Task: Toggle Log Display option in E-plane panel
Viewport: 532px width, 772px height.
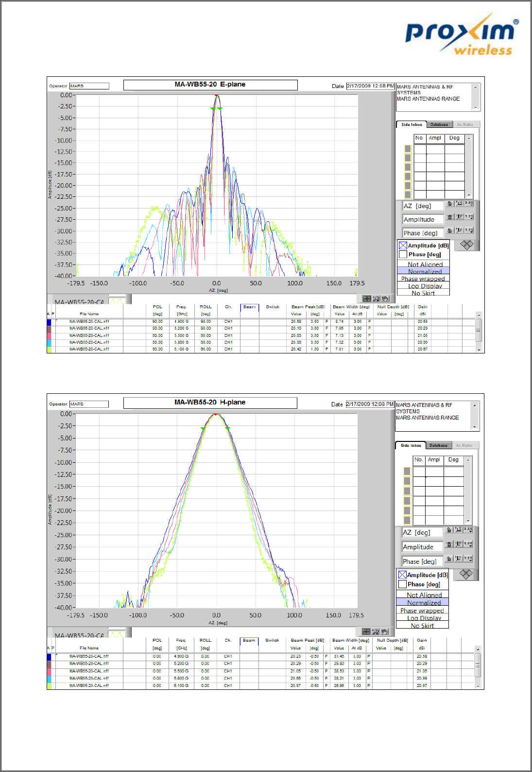Action: coord(424,286)
